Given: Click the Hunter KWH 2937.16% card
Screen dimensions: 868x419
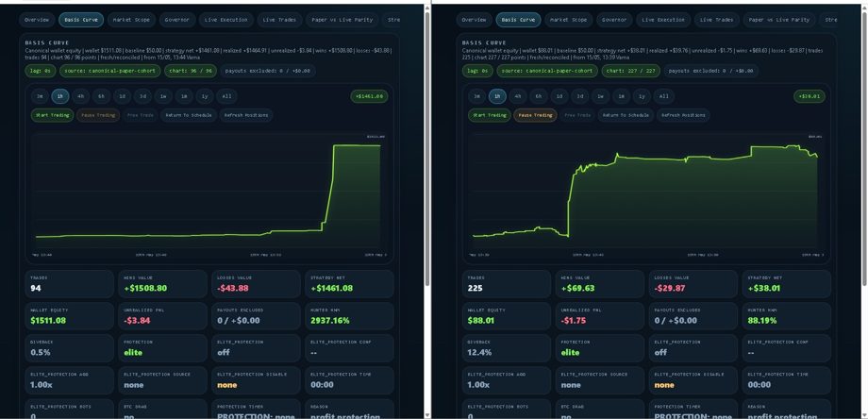Looking at the screenshot, I should pyautogui.click(x=349, y=316).
